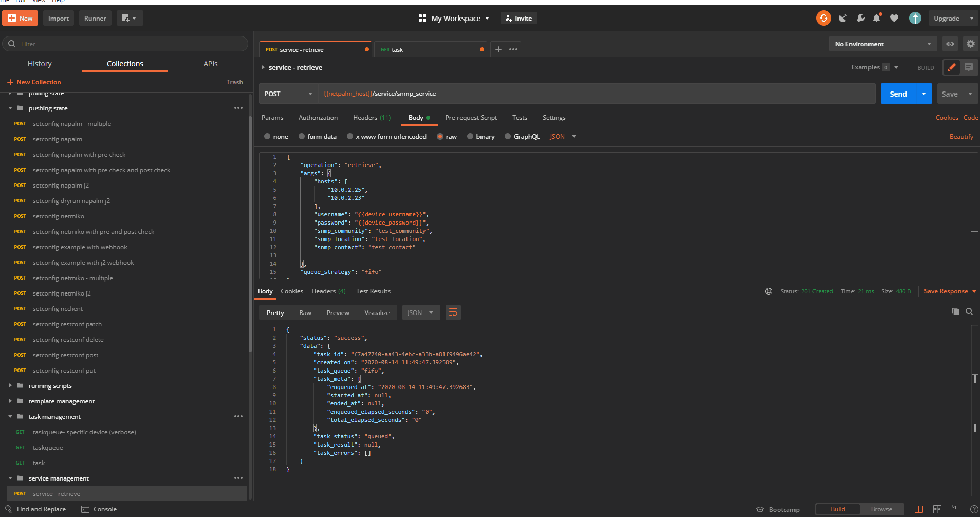
Task: Open service management folder options menu
Action: click(238, 478)
